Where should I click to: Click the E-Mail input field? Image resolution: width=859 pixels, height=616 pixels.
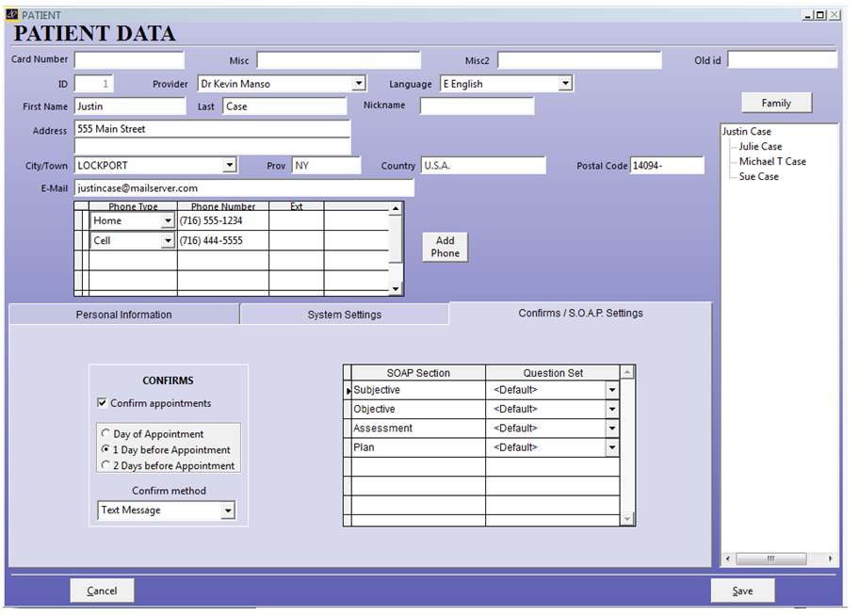[x=244, y=188]
